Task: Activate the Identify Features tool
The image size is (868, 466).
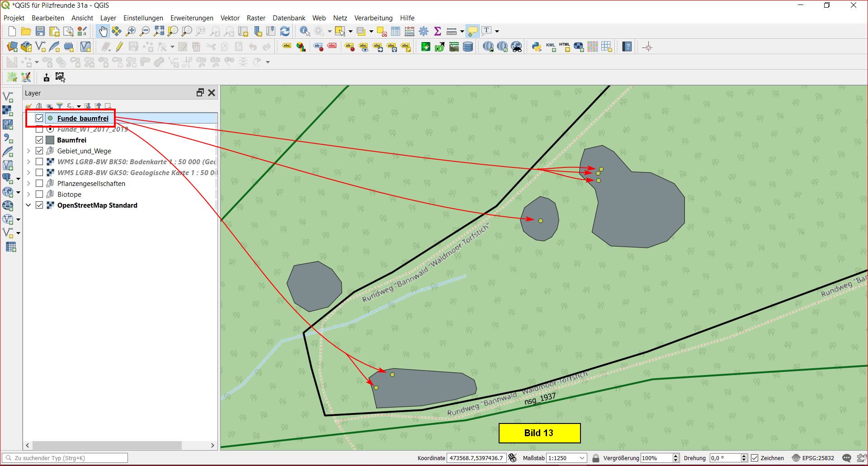Action: 305,31
